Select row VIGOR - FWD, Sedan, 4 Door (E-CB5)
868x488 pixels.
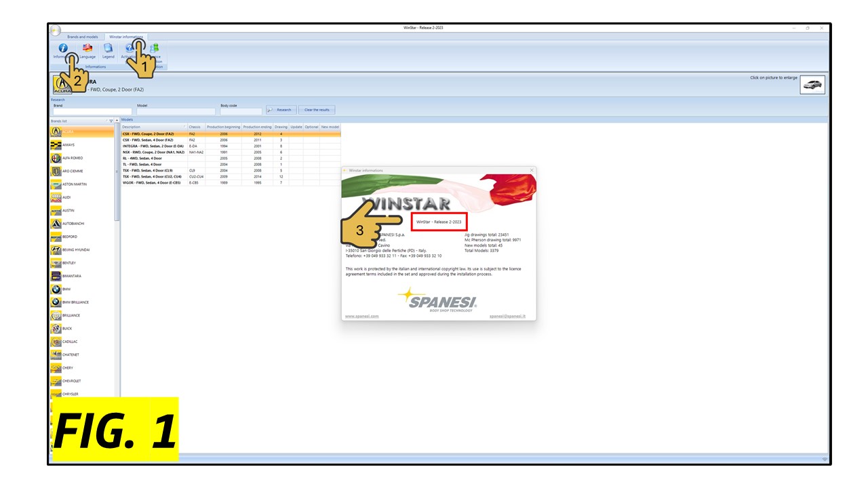point(231,182)
